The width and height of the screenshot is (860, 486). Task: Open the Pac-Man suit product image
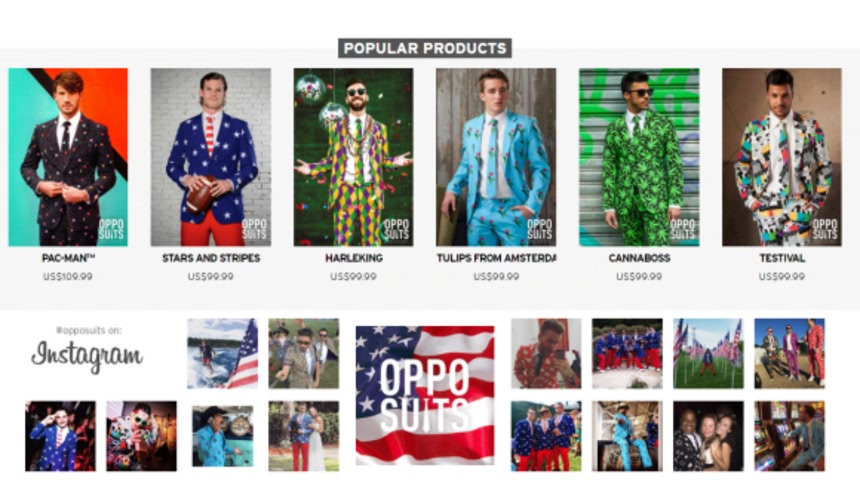click(x=68, y=157)
